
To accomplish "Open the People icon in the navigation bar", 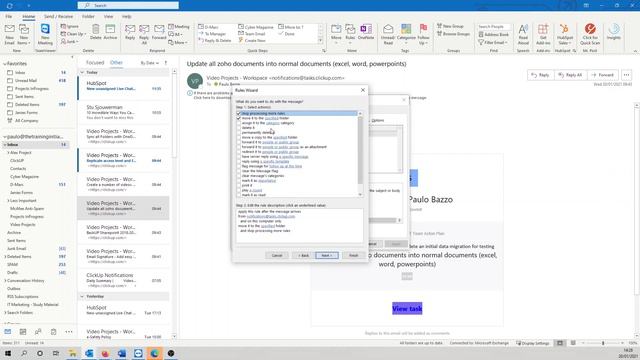I will pos(38,331).
